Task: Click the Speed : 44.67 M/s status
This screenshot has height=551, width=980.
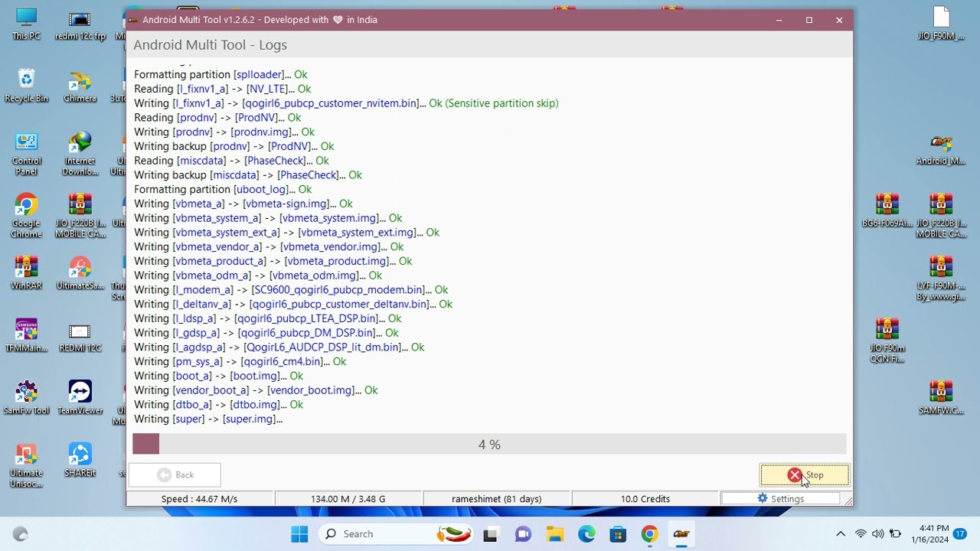Action: click(x=199, y=499)
